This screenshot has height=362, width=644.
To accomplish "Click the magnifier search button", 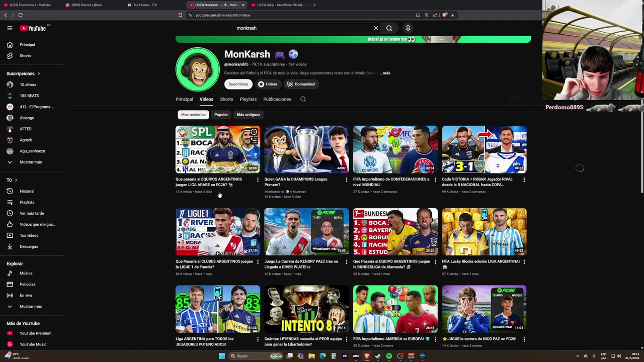I will [389, 28].
